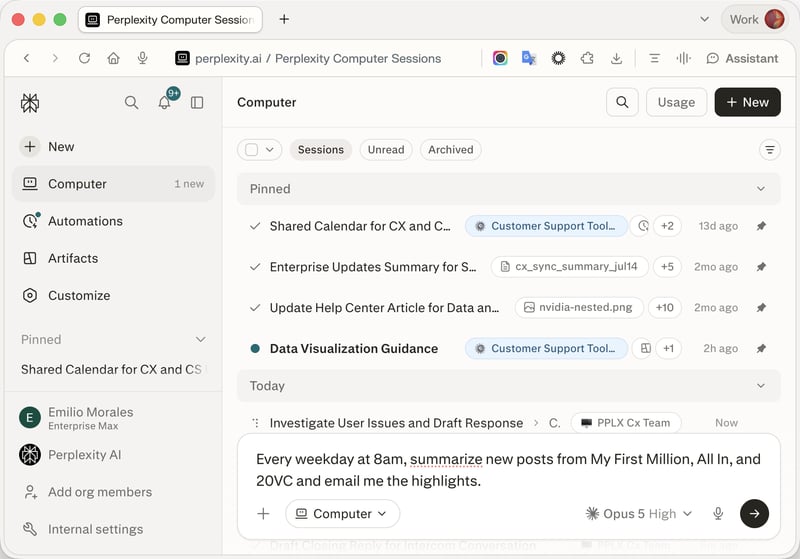Unpin the Data Visualization Guidance session
This screenshot has width=800, height=559.
pyautogui.click(x=761, y=348)
